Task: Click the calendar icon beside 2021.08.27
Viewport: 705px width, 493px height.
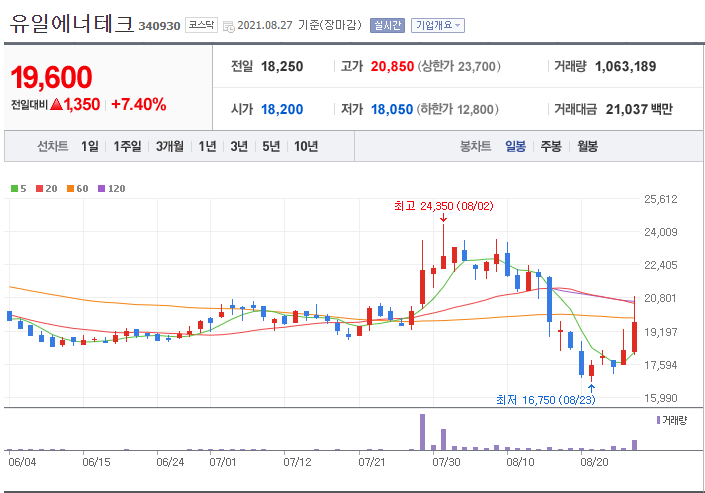Action: 228,26
